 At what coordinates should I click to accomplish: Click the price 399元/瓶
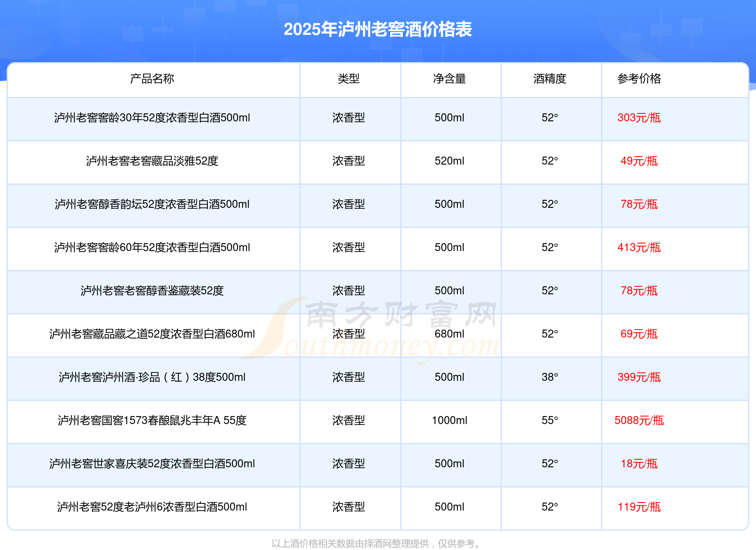tap(639, 377)
